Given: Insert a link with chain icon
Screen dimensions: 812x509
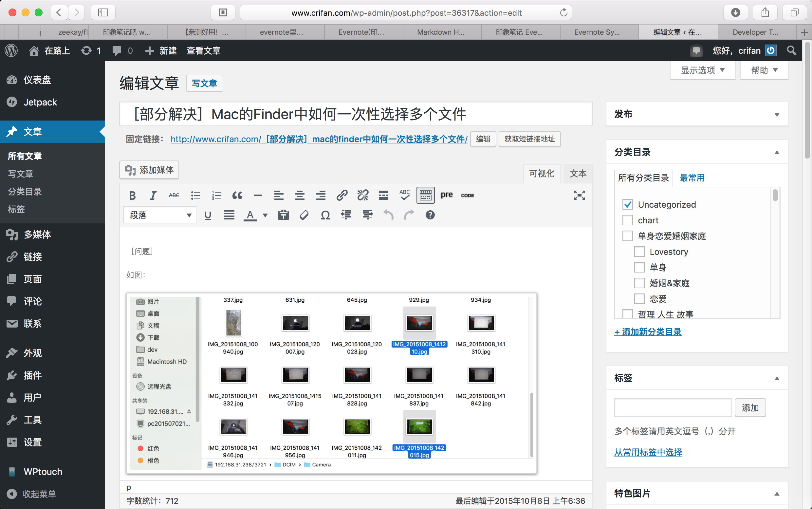Looking at the screenshot, I should [x=341, y=195].
